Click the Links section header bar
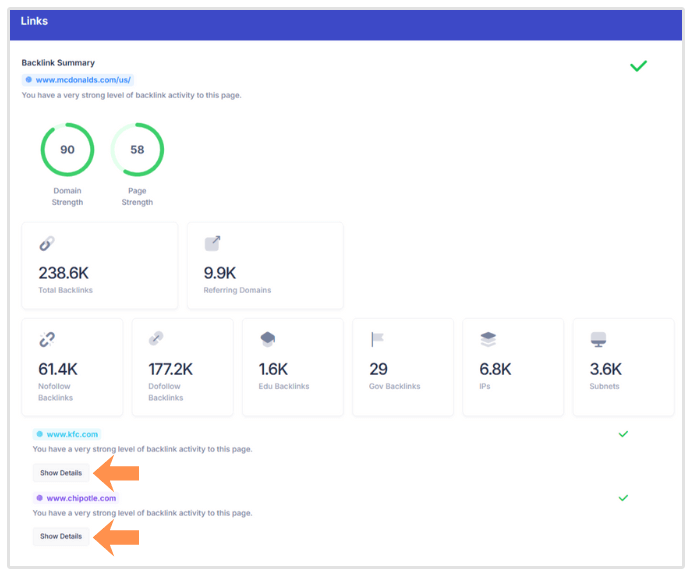 point(345,22)
